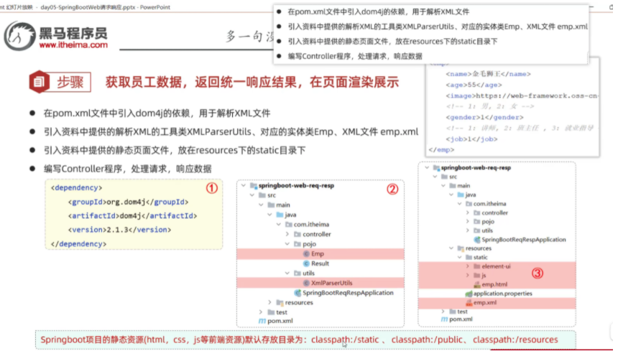Click slide bullet mentioning XMLParserUtils and emp.xml
Image resolution: width=618 pixels, height=364 pixels.
pyautogui.click(x=231, y=132)
